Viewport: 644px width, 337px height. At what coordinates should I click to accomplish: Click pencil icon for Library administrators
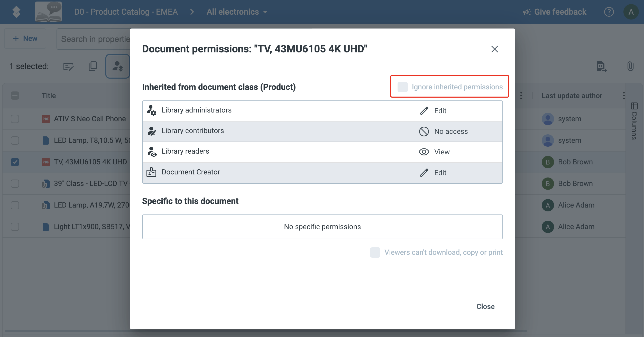pyautogui.click(x=424, y=111)
